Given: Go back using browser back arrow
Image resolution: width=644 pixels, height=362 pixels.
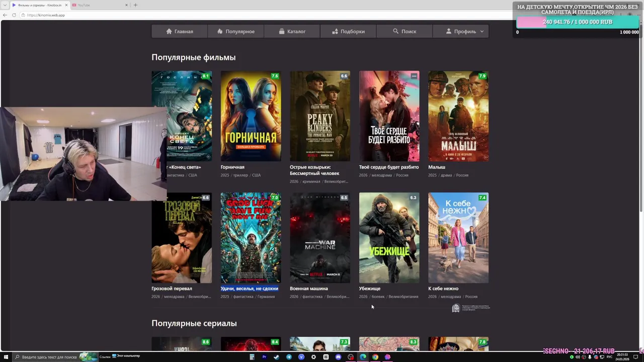Looking at the screenshot, I should pyautogui.click(x=5, y=15).
